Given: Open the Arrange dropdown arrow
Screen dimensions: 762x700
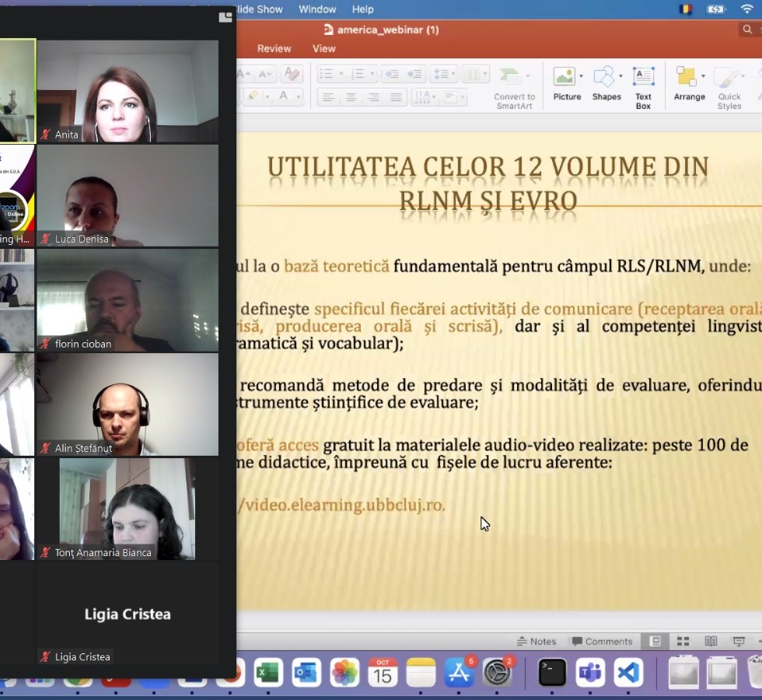Looking at the screenshot, I should 703,76.
